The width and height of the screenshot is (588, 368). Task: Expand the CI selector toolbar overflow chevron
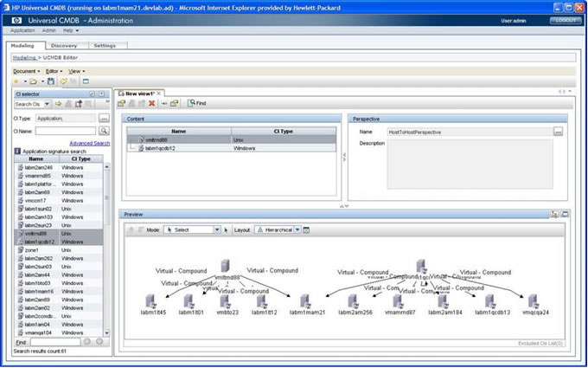click(x=107, y=102)
